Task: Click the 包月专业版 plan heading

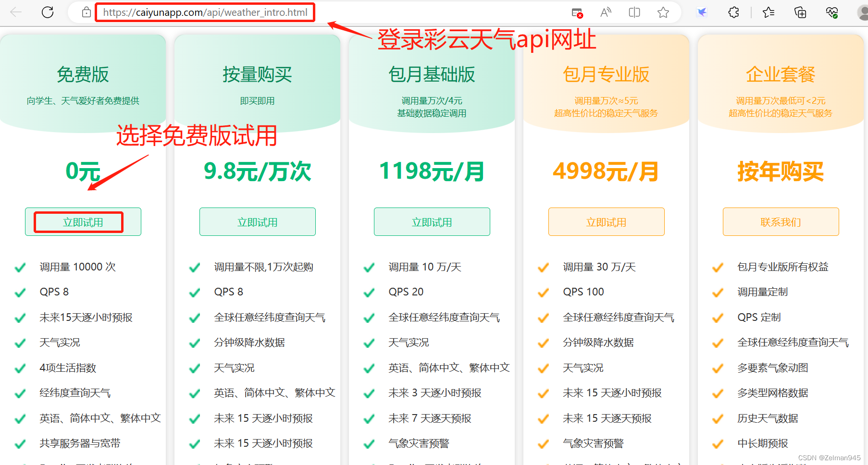Action: pos(607,74)
